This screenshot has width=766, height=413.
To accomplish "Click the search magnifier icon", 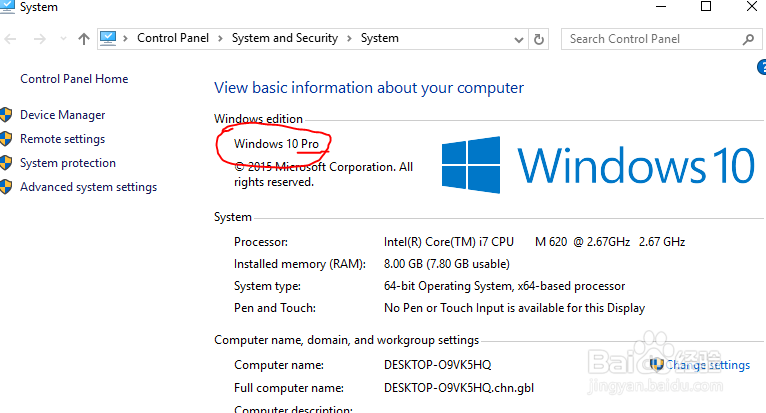I will coord(748,39).
